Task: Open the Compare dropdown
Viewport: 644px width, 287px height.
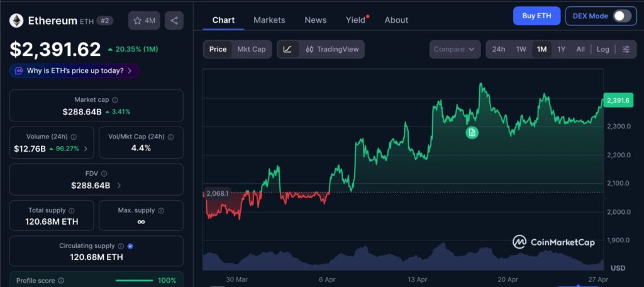Action: click(455, 49)
